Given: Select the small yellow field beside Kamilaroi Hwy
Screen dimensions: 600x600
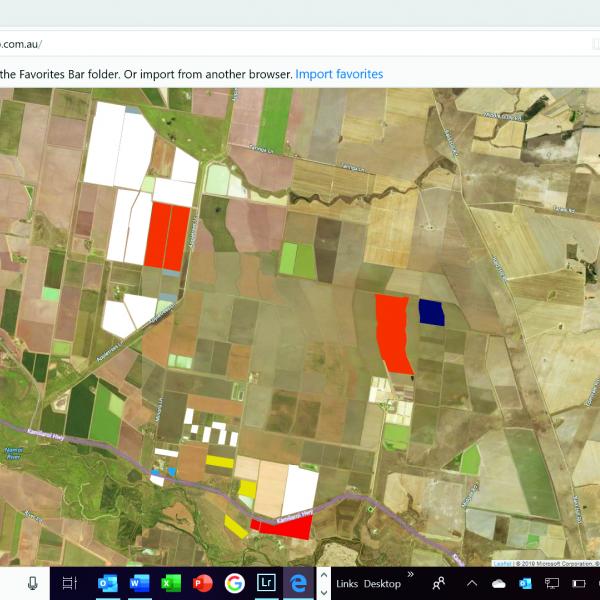Looking at the screenshot, I should (x=246, y=489).
